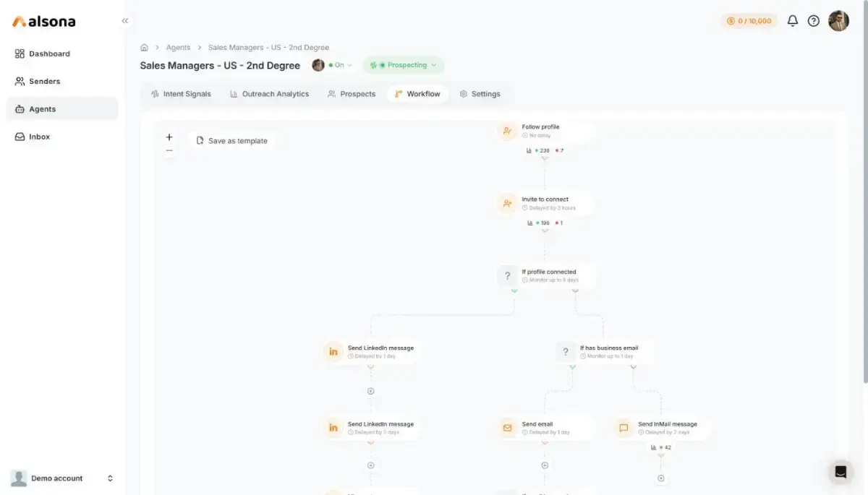Click the Follow profile stats chart icon

point(529,150)
